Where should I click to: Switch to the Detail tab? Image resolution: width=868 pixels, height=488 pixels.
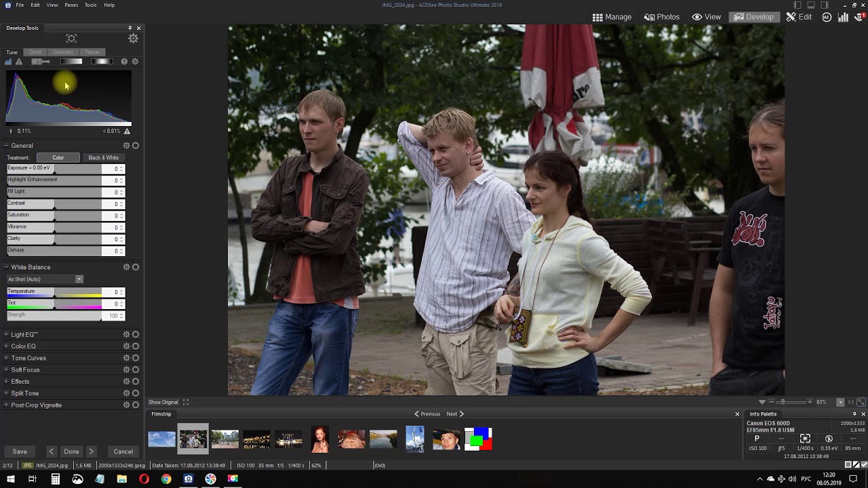click(35, 52)
